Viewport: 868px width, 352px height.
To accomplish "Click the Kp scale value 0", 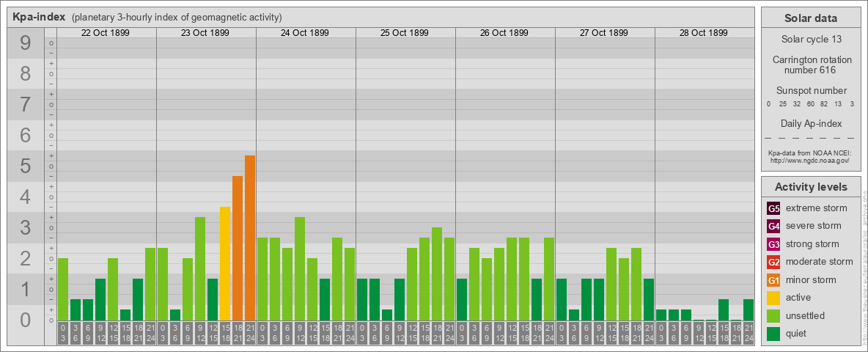I will pos(26,320).
